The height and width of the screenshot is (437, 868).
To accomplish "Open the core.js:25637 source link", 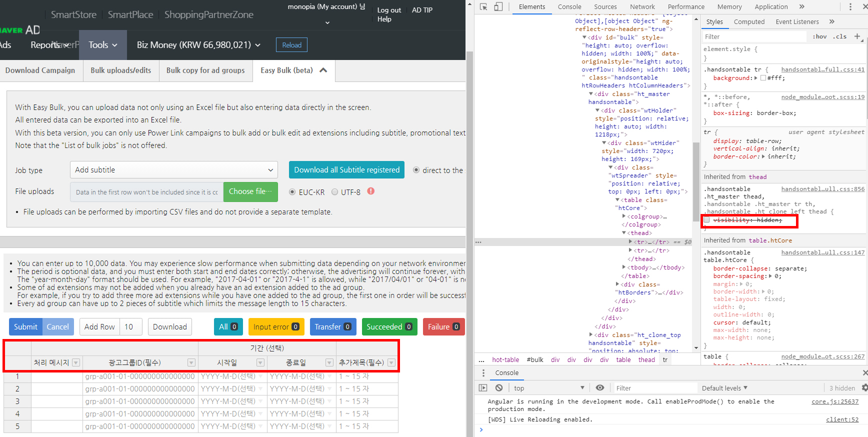I will point(834,401).
